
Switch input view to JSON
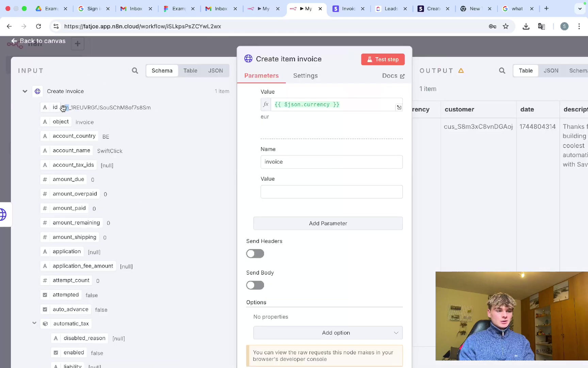coord(215,71)
